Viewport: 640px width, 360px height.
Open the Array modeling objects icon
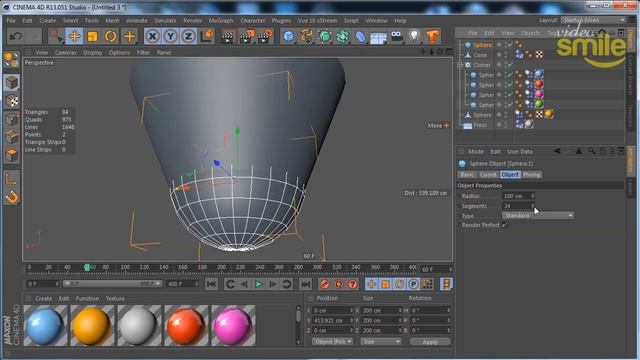click(342, 36)
